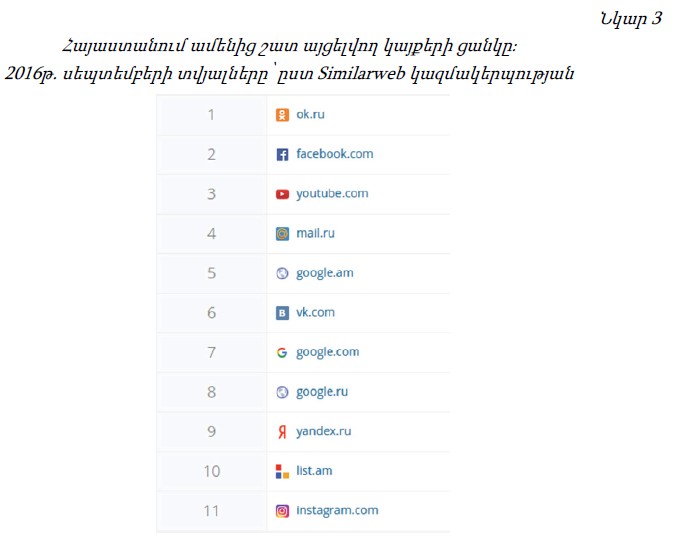This screenshot has width=676, height=554.
Task: Open the ok.ru link
Action: [x=310, y=114]
